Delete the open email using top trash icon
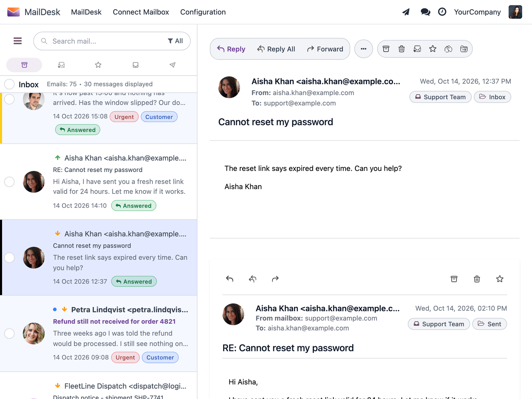The height and width of the screenshot is (399, 532). coord(401,49)
